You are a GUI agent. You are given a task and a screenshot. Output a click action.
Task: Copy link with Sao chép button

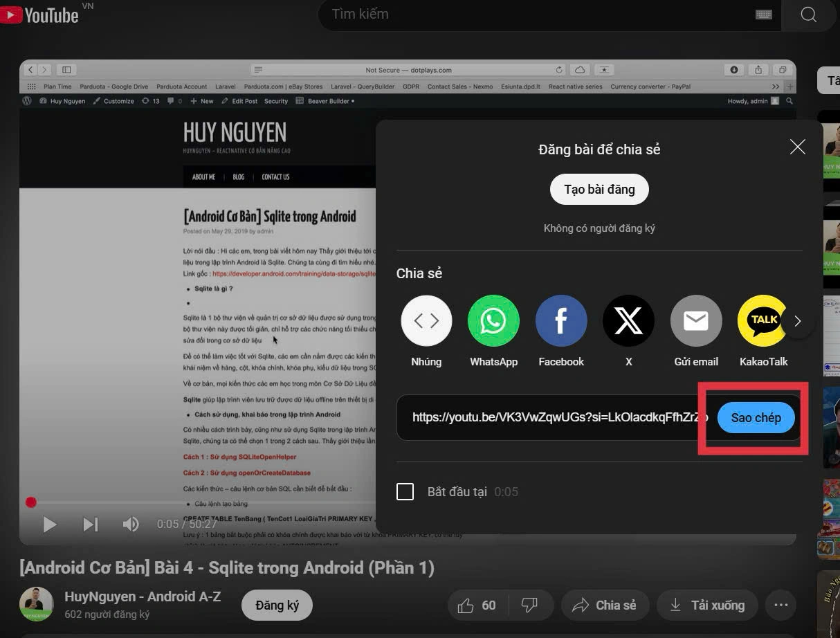click(x=756, y=418)
